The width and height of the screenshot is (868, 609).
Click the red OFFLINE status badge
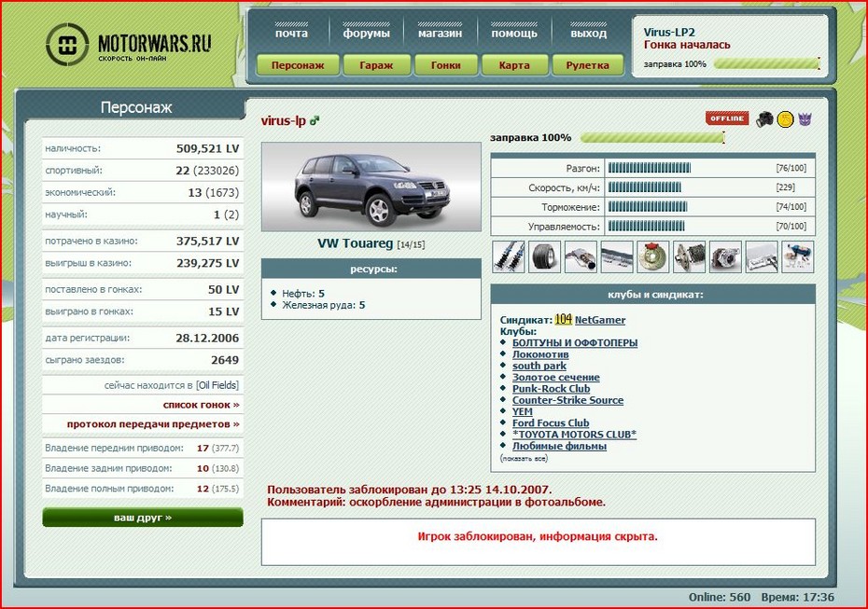point(727,118)
